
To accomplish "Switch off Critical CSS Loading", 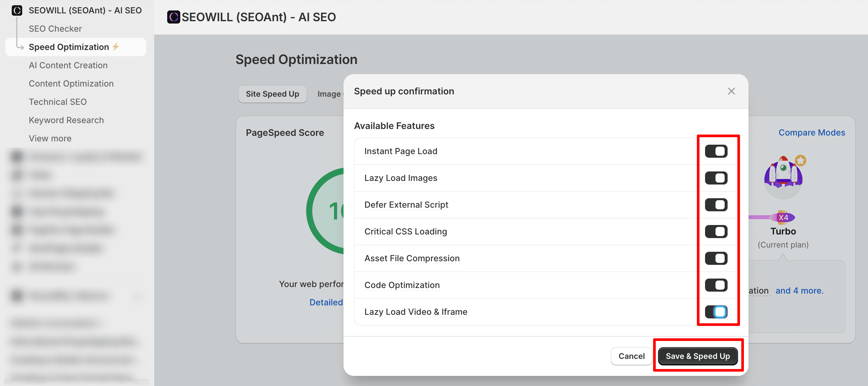I will [716, 232].
